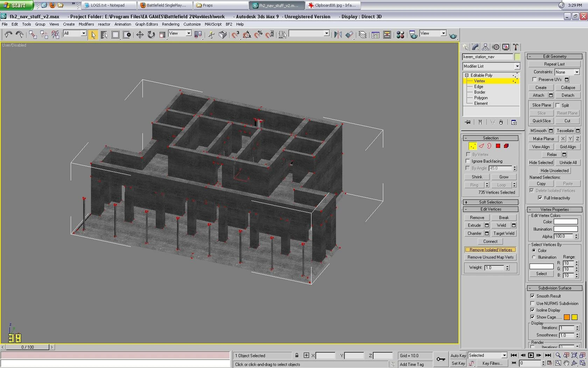Click the Target Weld button
This screenshot has height=368, width=588.
click(x=504, y=233)
